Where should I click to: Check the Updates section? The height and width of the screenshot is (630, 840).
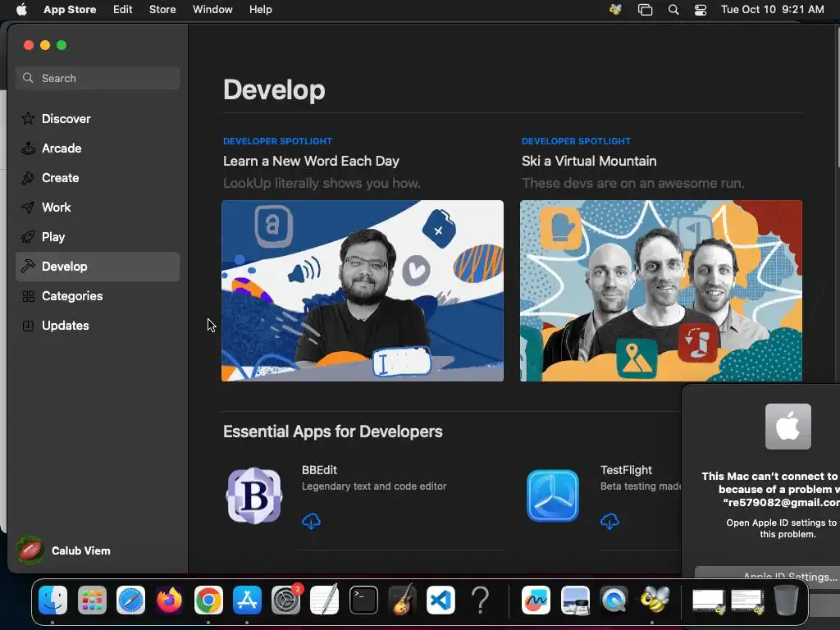coord(98,325)
